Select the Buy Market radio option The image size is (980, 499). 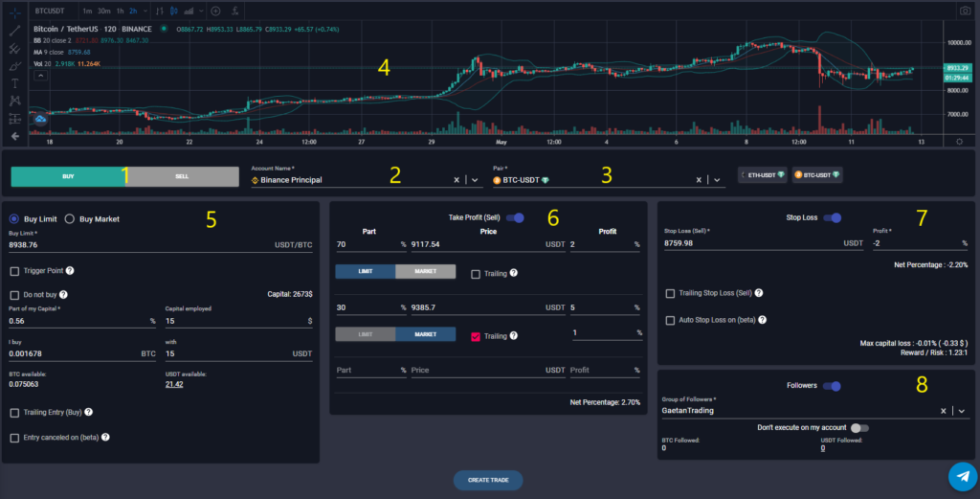pos(70,219)
